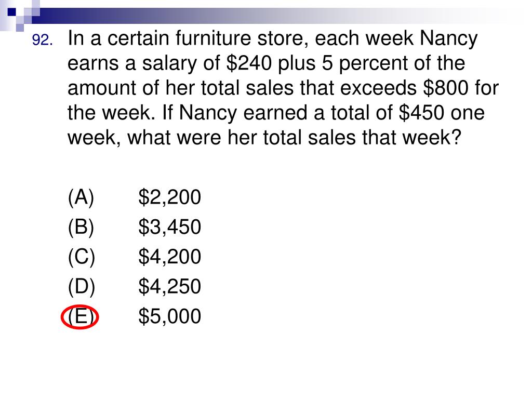Viewport: 532px width, 399px height.
Task: Select answer choice (C)
Action: click(x=82, y=257)
